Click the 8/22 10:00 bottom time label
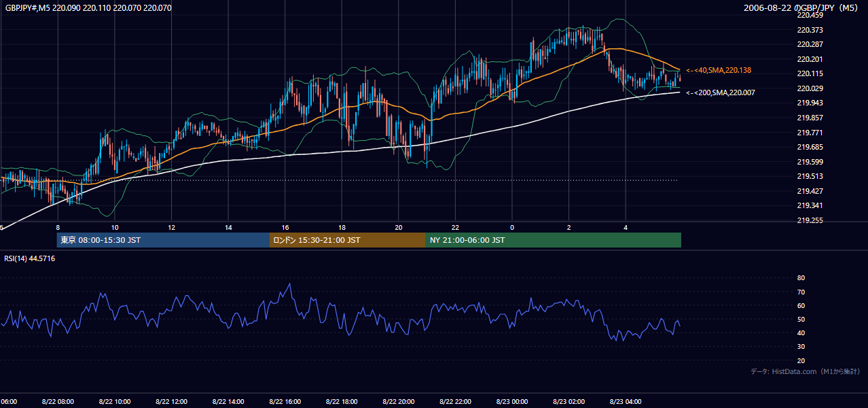This screenshot has height=408, width=868. (115, 402)
